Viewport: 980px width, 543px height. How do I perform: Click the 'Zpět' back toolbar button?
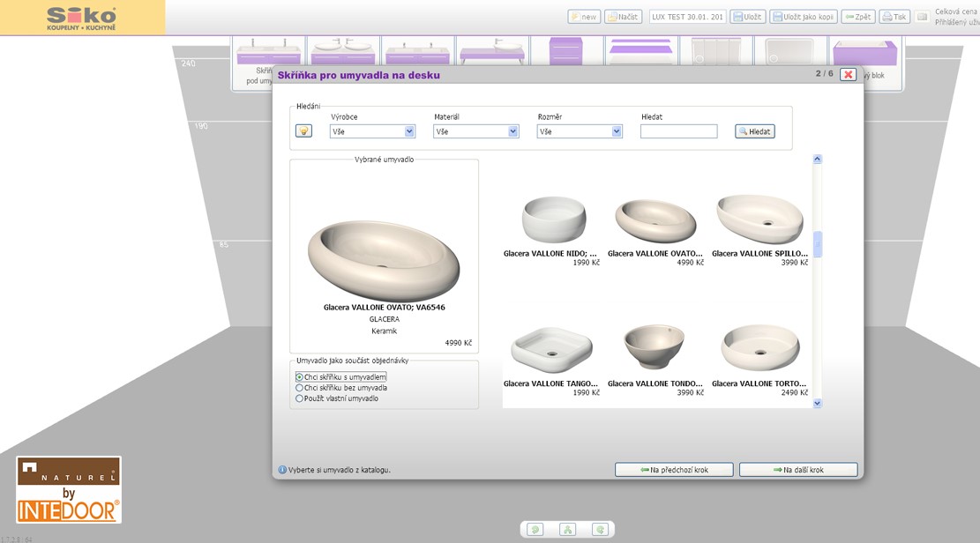click(858, 17)
